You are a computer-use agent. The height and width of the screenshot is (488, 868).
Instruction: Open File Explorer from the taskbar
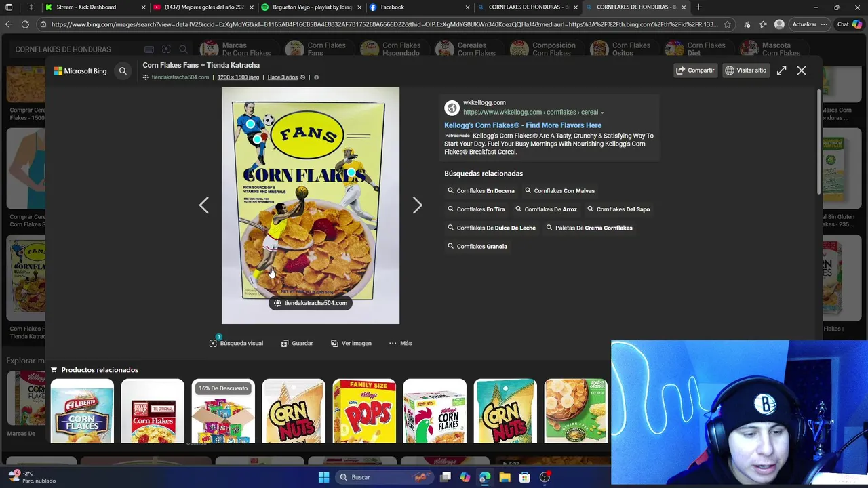click(x=505, y=477)
